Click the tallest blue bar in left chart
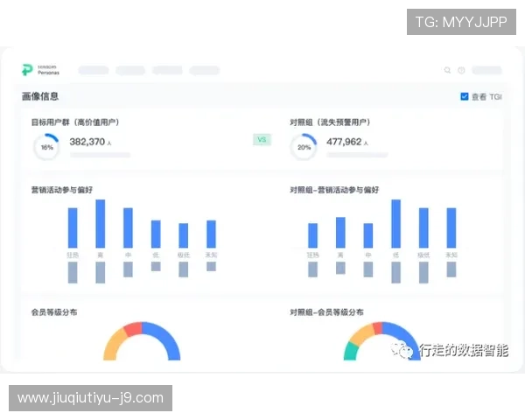The image size is (525, 420). coord(101,224)
